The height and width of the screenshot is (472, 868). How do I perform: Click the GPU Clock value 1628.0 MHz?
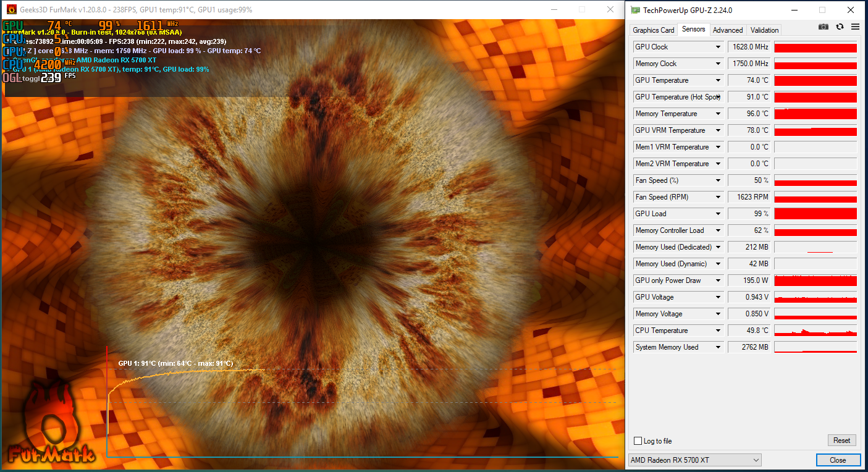(749, 47)
